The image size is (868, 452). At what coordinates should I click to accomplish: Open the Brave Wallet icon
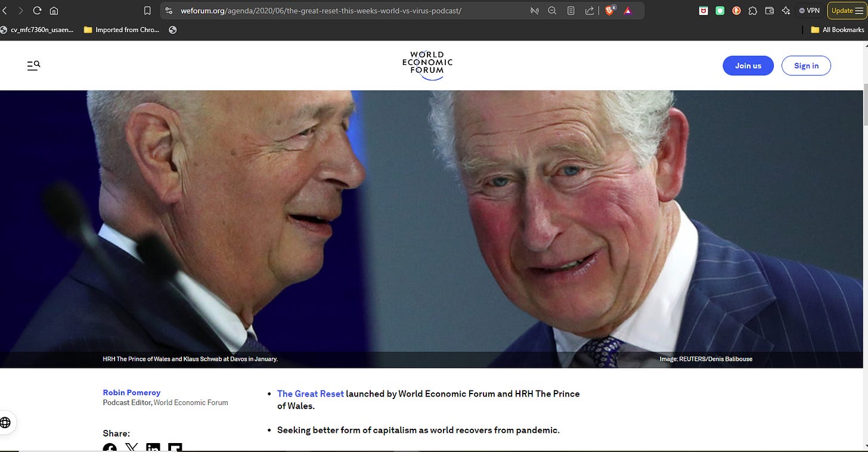click(769, 10)
